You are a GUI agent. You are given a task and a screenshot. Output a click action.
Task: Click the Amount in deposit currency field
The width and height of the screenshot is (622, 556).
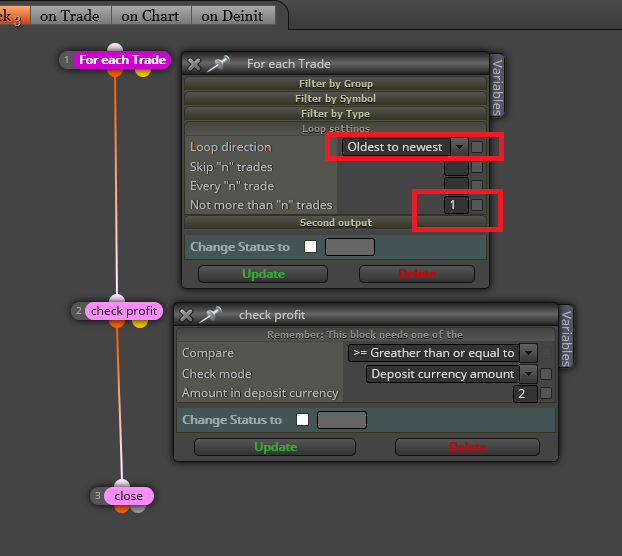click(x=525, y=393)
